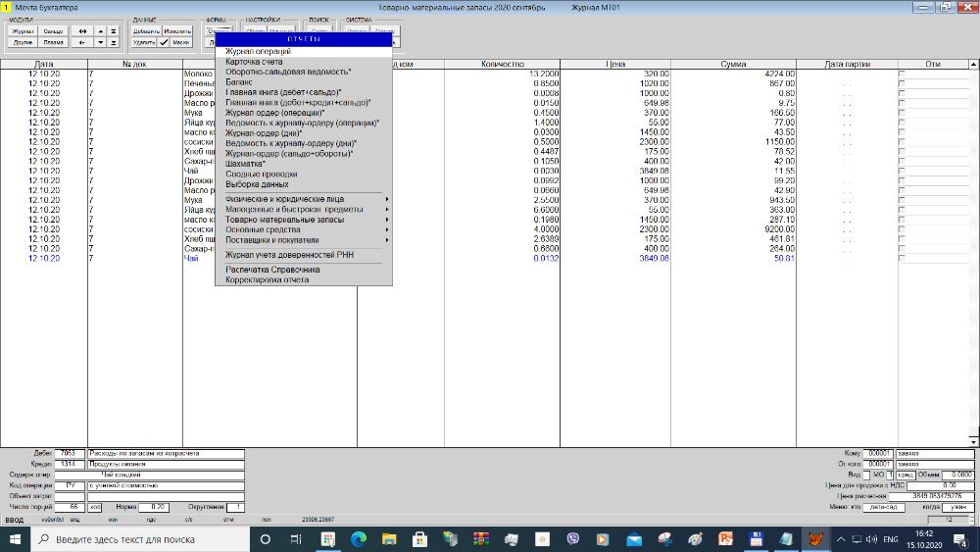Tick Отм checkbox for row with sum 943.50

[x=902, y=200]
